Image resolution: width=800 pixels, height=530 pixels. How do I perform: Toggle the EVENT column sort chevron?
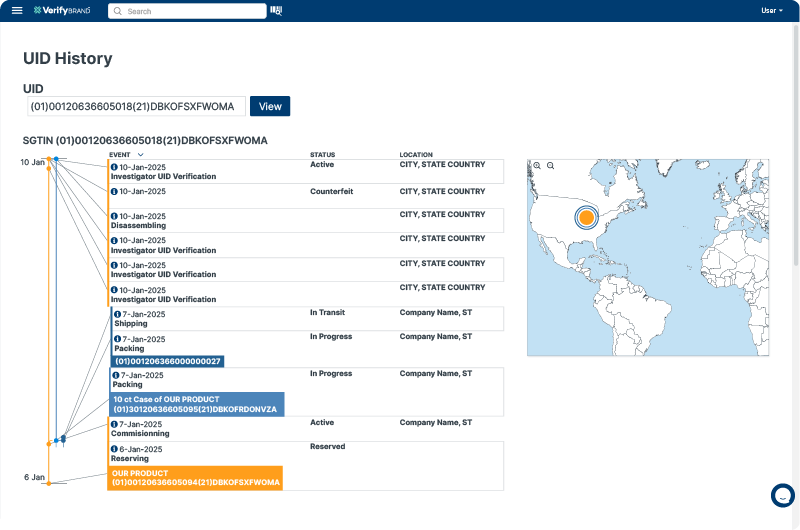click(x=140, y=155)
